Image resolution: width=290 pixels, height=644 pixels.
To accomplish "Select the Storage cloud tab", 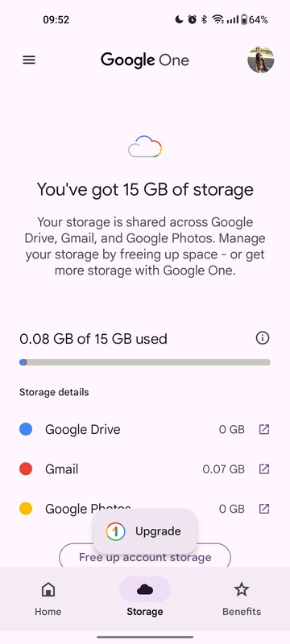I will point(144,598).
